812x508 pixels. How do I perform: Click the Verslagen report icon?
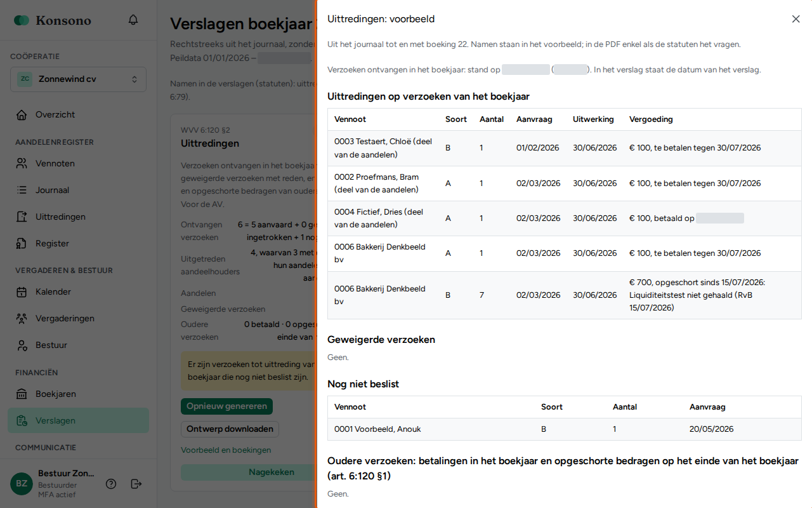[x=22, y=420]
